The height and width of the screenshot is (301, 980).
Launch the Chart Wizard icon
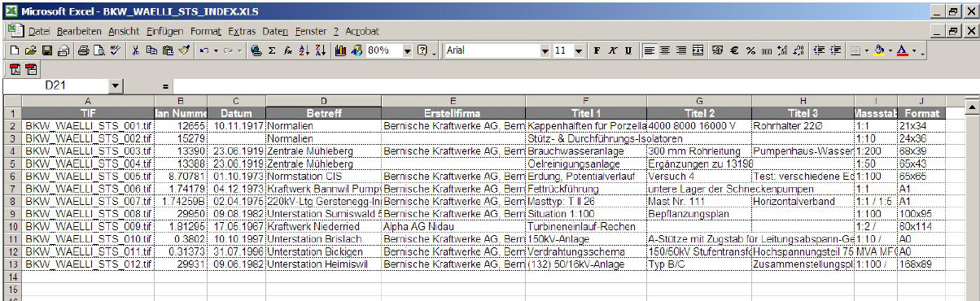click(340, 50)
